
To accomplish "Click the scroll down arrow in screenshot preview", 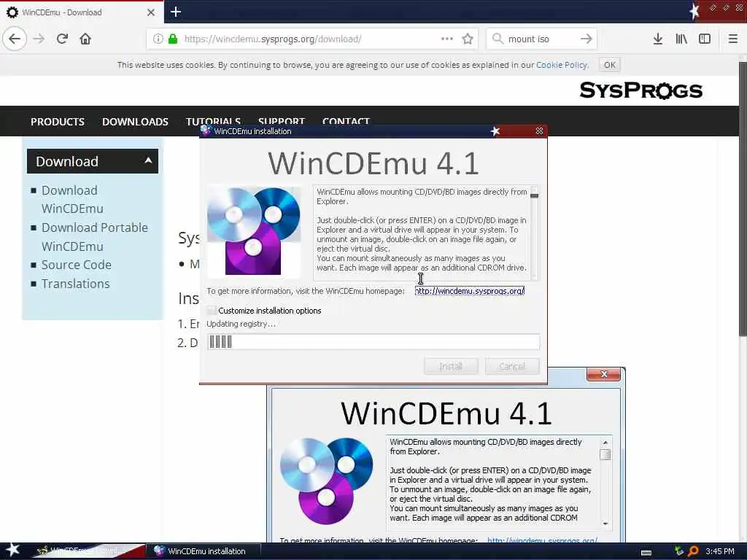I will pos(605,524).
